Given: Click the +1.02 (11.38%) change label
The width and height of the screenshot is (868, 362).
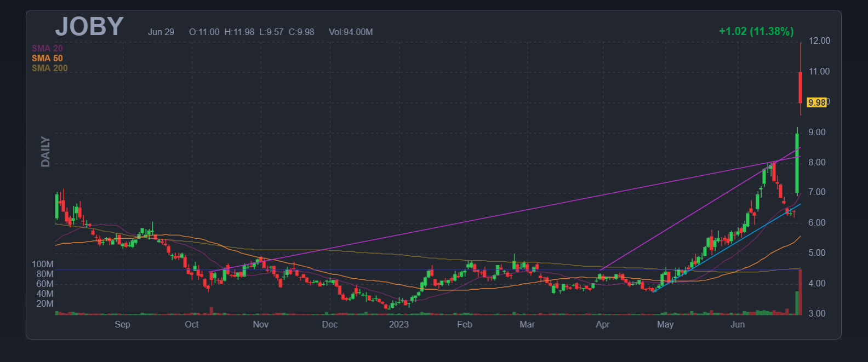Looking at the screenshot, I should coord(756,31).
